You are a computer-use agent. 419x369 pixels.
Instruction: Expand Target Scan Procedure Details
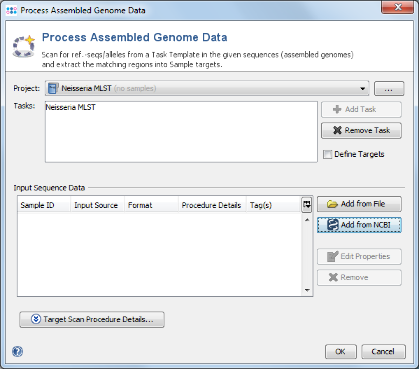92,319
